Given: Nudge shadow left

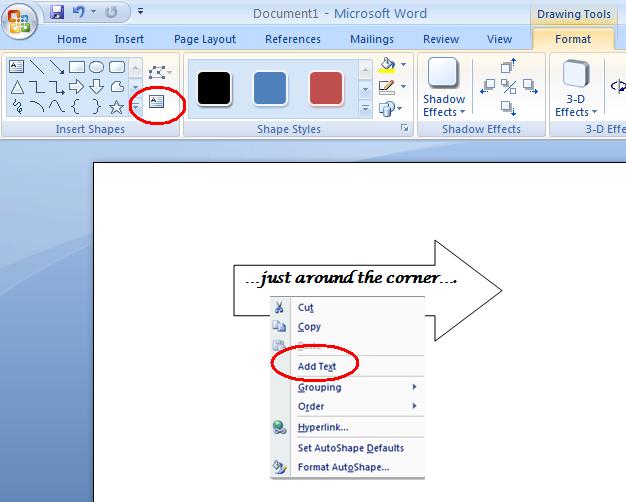Looking at the screenshot, I should [487, 86].
